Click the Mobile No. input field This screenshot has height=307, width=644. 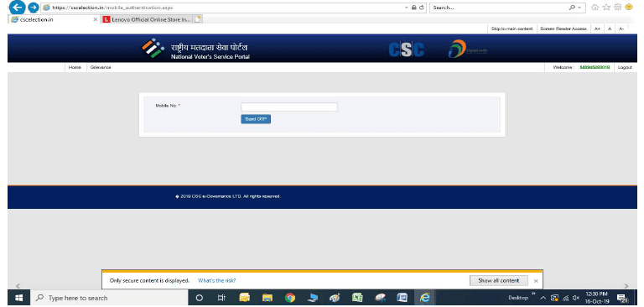coord(289,107)
